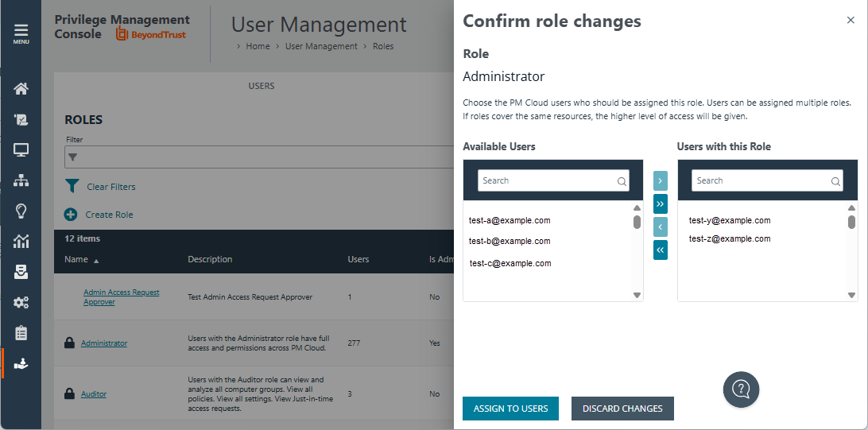Click the clipboard icon in sidebar
This screenshot has height=430, width=868.
click(x=21, y=333)
